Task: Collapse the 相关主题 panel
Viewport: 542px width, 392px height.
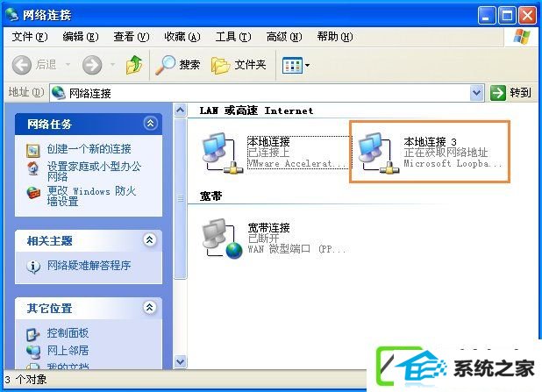Action: (150, 239)
